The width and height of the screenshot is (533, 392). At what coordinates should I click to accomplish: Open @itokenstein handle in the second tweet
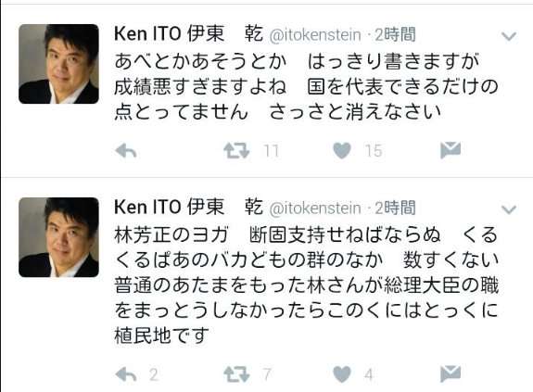click(x=315, y=209)
